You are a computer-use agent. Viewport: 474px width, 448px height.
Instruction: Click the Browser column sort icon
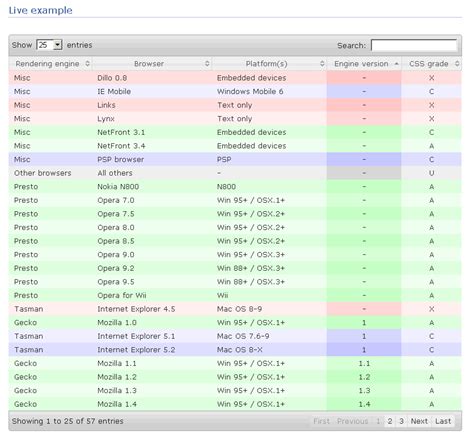pyautogui.click(x=207, y=63)
